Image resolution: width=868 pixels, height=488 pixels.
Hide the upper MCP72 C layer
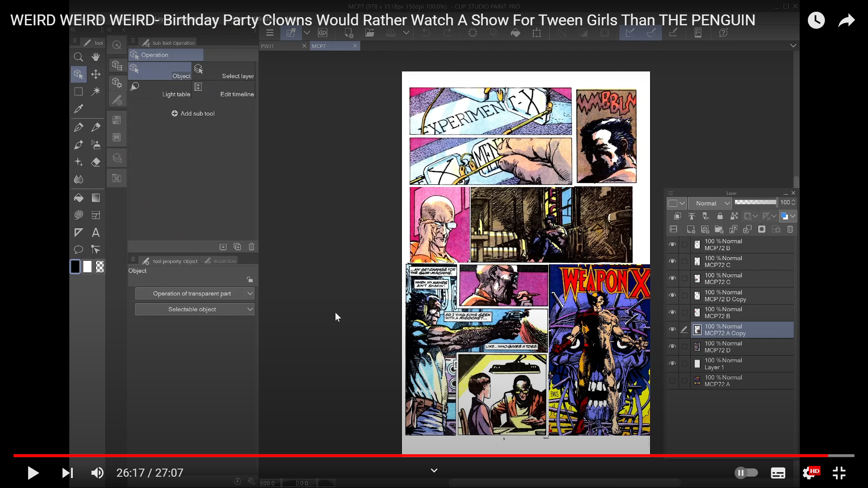pyautogui.click(x=672, y=262)
